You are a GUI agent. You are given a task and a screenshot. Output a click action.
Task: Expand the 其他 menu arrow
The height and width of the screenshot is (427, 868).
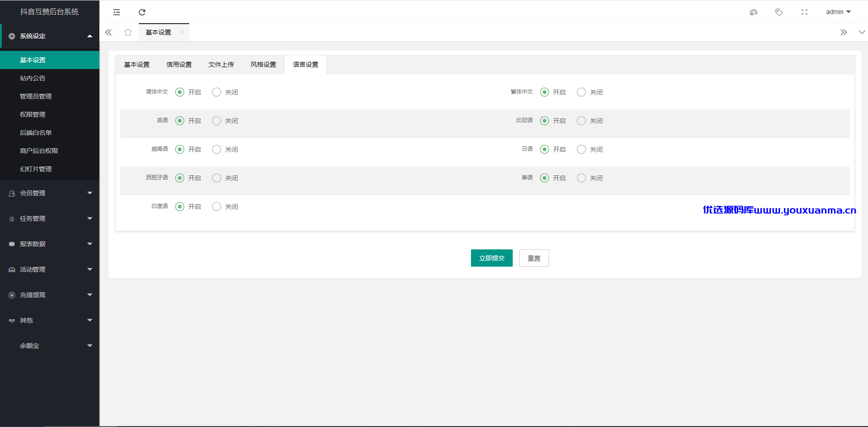tap(90, 320)
